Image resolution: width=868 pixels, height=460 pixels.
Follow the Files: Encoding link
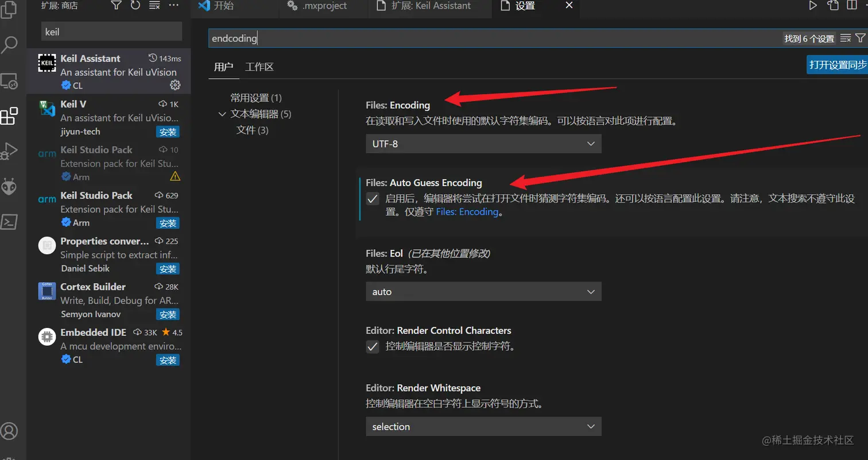[467, 212]
